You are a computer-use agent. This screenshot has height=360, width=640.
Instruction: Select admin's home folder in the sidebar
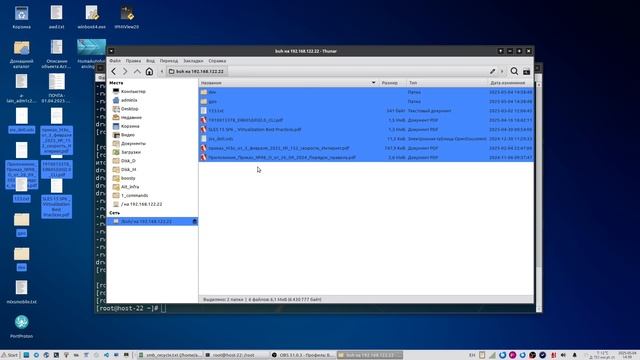152,100
